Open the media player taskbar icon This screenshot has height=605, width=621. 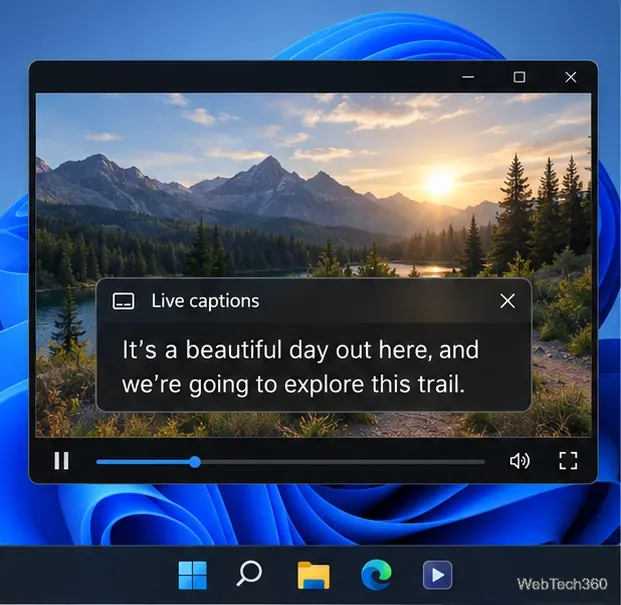click(437, 575)
